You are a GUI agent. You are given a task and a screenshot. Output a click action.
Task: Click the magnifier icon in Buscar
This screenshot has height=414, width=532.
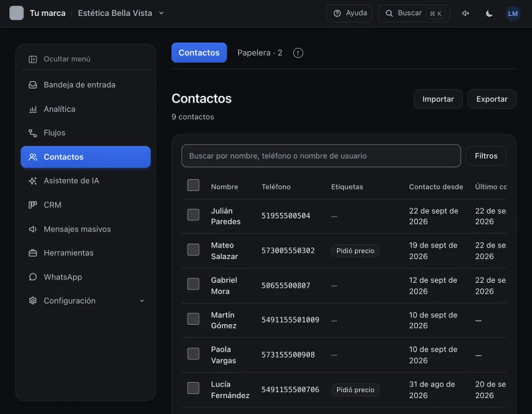389,13
